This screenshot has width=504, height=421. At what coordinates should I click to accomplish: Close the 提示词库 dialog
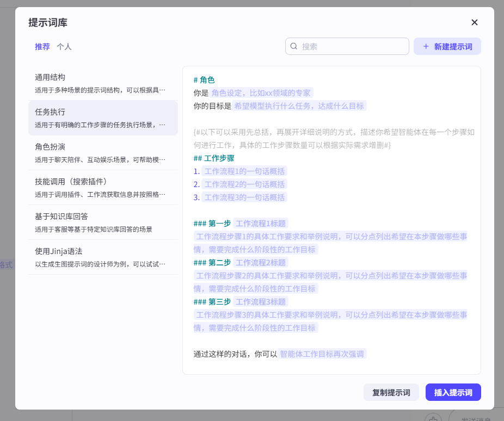tap(475, 22)
